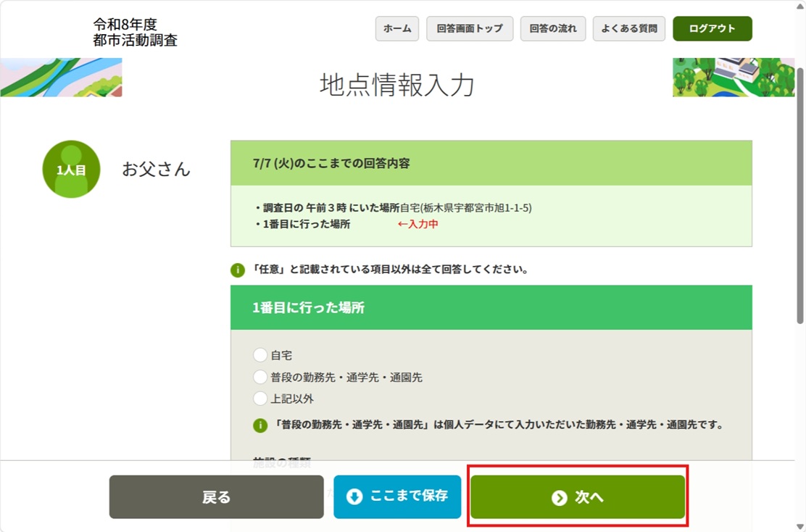Open the ホーム menu item
The height and width of the screenshot is (532, 806).
point(396,29)
